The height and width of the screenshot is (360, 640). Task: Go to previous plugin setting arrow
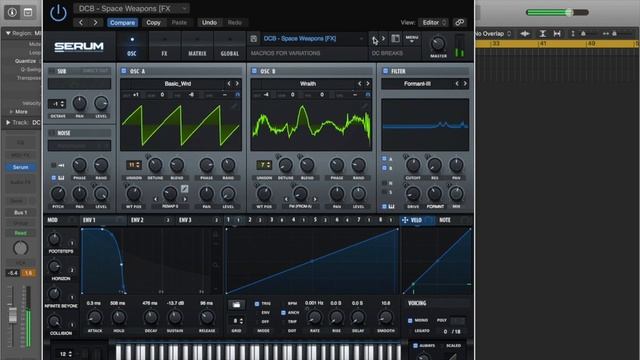pos(81,22)
